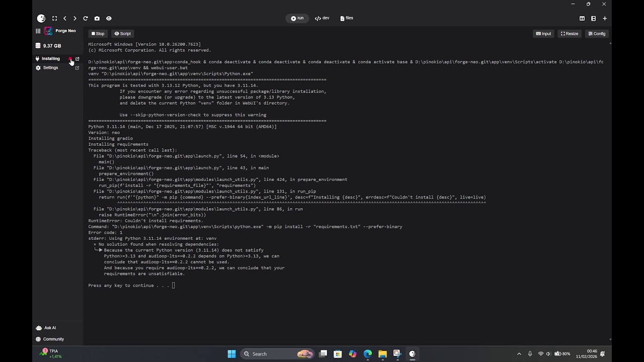The width and height of the screenshot is (644, 362).
Task: Open the Forge Neo app thumbnail
Action: pos(48,31)
